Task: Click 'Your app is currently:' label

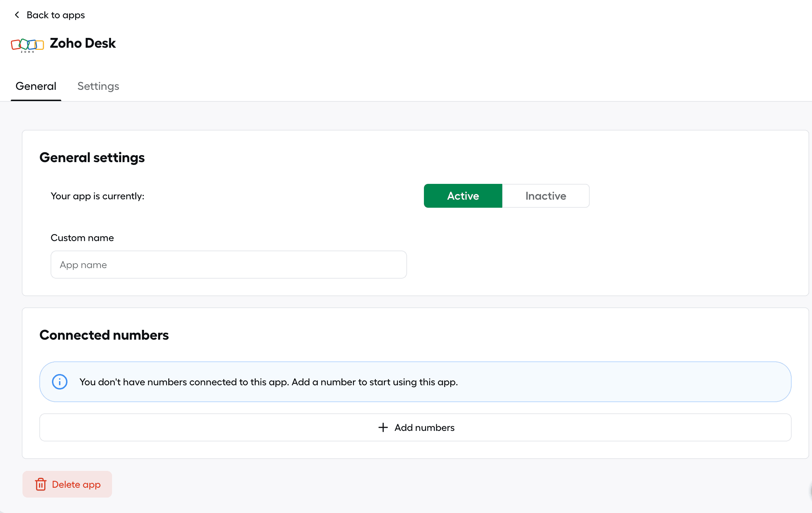Action: [98, 196]
